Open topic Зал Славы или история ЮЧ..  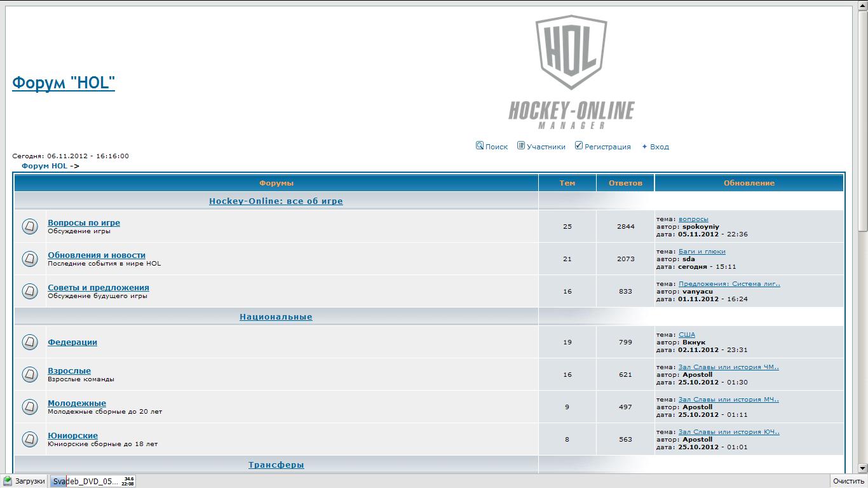(x=729, y=431)
